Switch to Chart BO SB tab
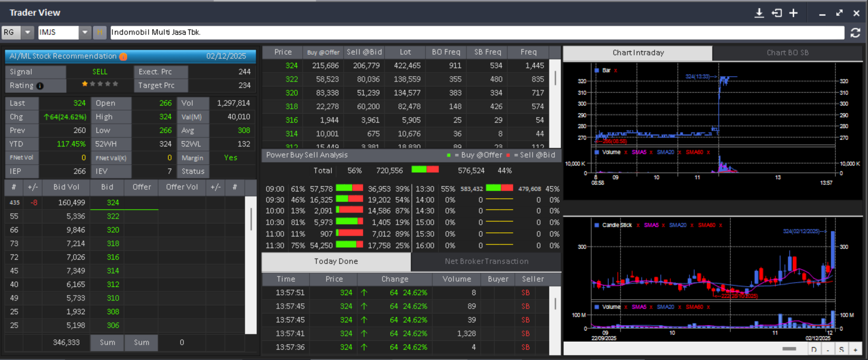The height and width of the screenshot is (360, 868). point(787,53)
